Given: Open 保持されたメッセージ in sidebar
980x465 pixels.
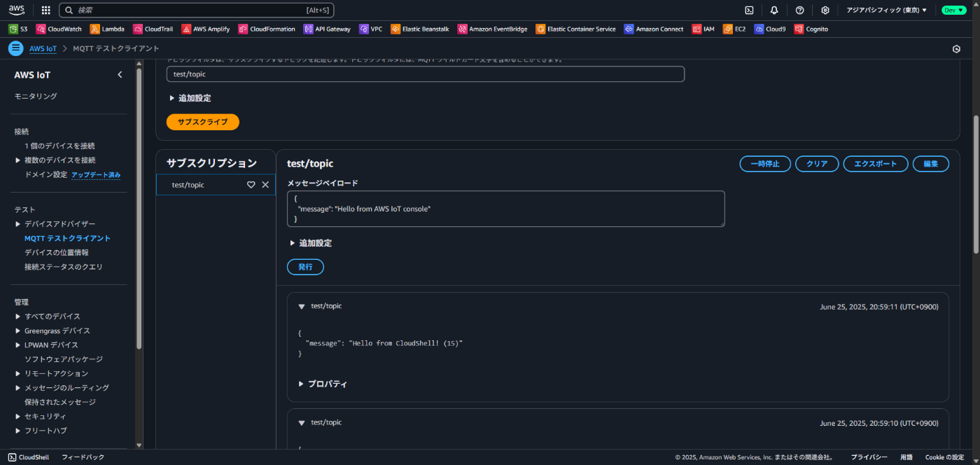Looking at the screenshot, I should point(60,402).
